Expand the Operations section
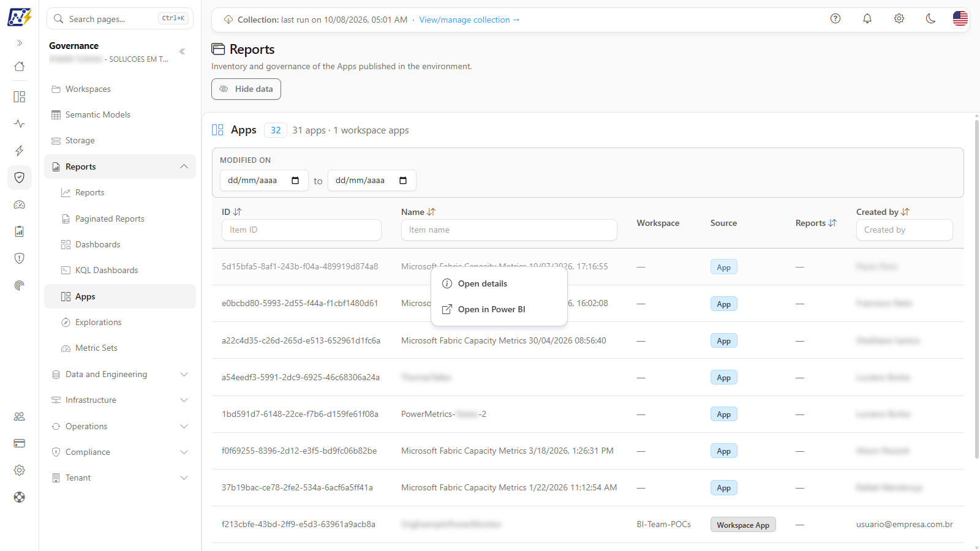 pos(120,426)
